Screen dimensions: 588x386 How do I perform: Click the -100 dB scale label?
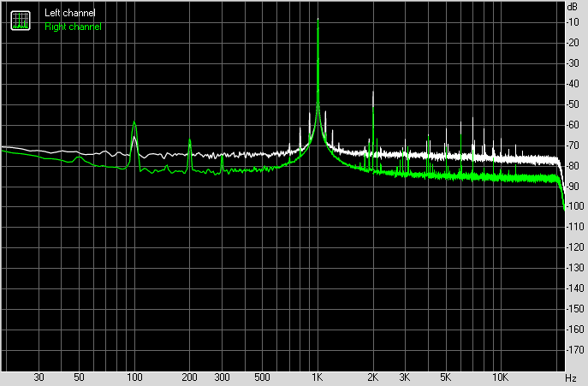tap(575, 206)
